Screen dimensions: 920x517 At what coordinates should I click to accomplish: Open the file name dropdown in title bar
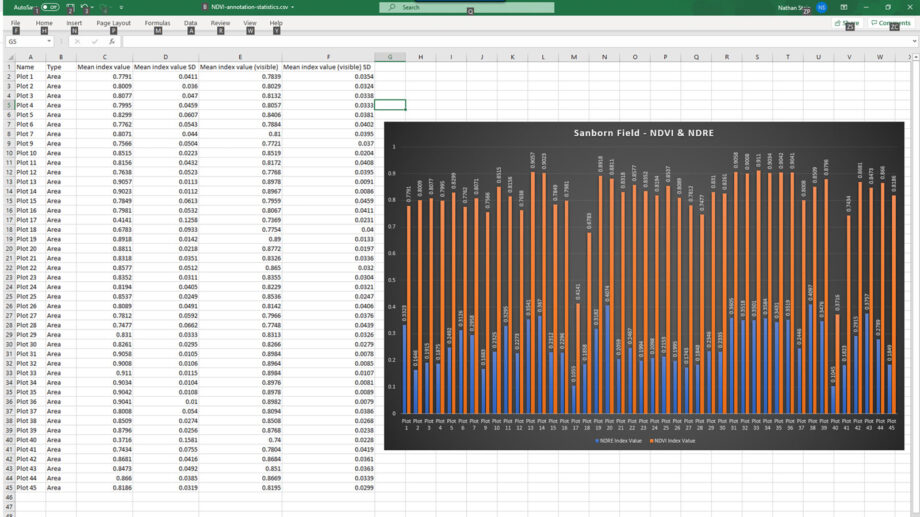click(x=293, y=7)
